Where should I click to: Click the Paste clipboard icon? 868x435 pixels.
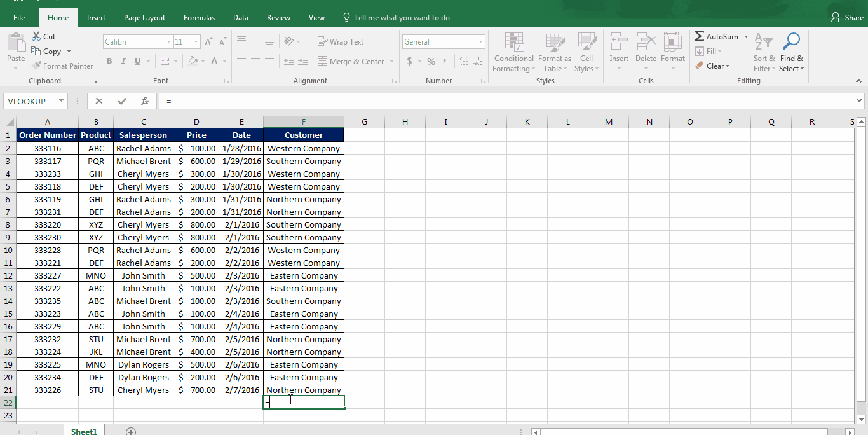16,43
